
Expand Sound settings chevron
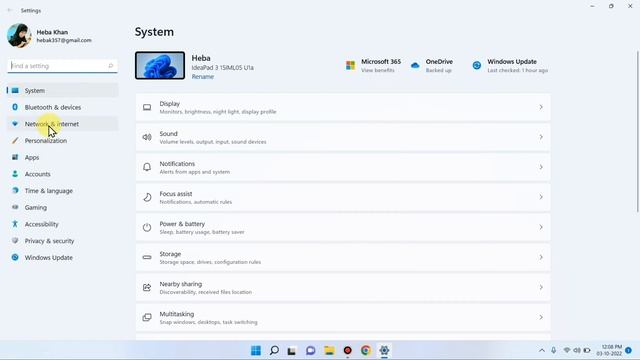click(541, 137)
